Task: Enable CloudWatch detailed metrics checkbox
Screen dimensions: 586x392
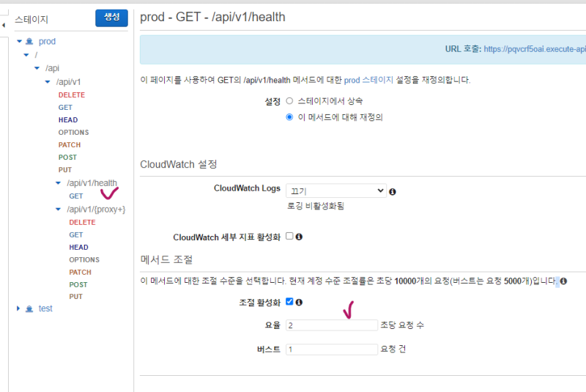Action: pos(289,237)
